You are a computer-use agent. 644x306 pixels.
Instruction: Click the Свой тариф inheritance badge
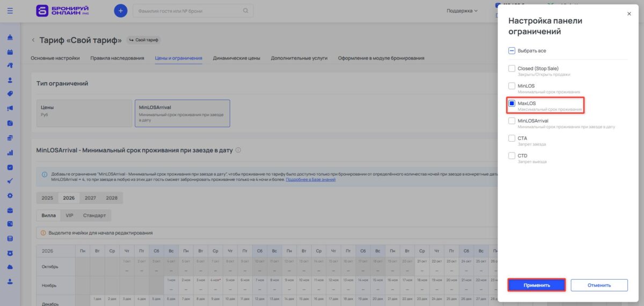(144, 40)
